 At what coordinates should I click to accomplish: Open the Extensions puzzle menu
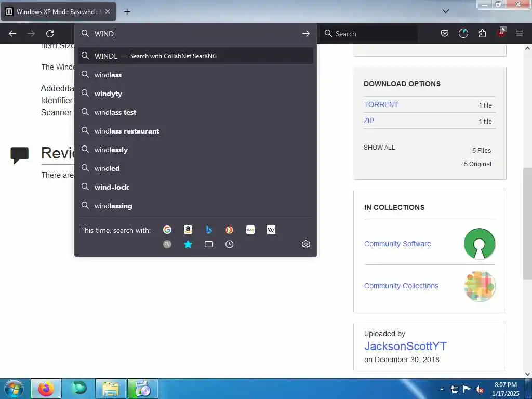click(x=482, y=33)
